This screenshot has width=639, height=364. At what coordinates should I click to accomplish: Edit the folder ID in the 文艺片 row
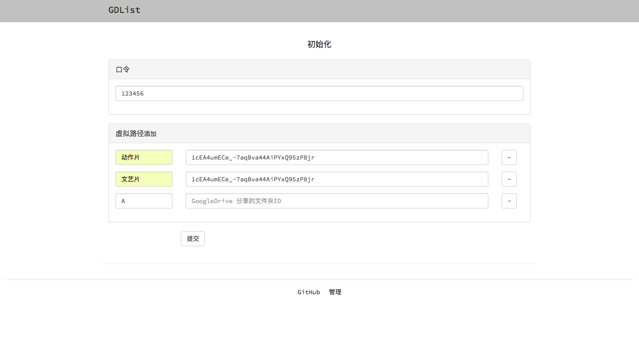pos(337,179)
